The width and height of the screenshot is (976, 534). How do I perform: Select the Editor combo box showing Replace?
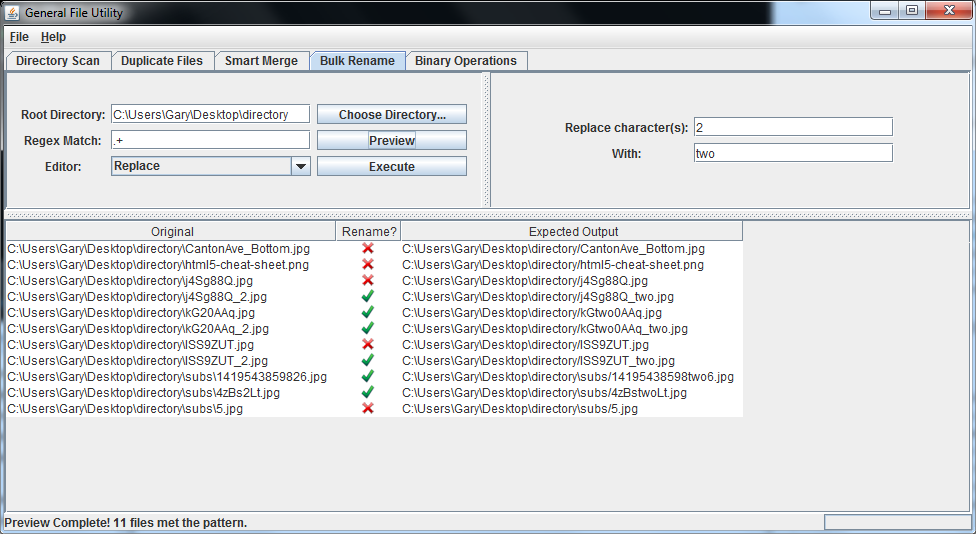pos(200,166)
